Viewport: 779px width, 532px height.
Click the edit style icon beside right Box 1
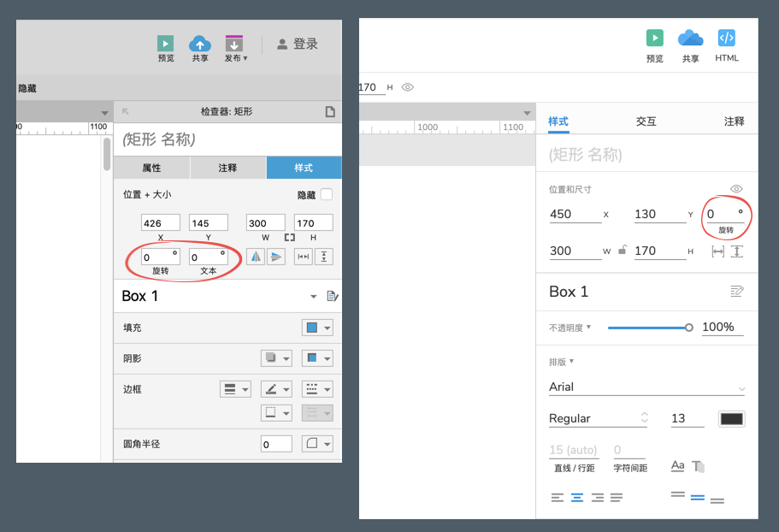737,292
